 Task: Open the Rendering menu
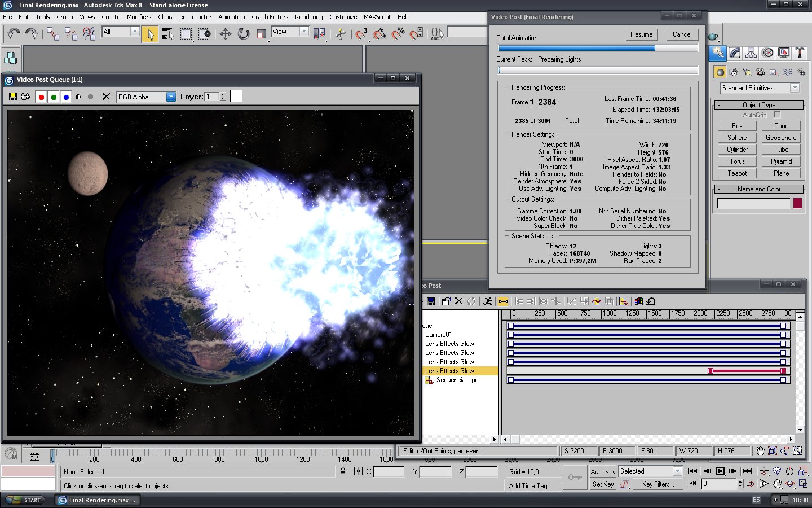tap(308, 17)
